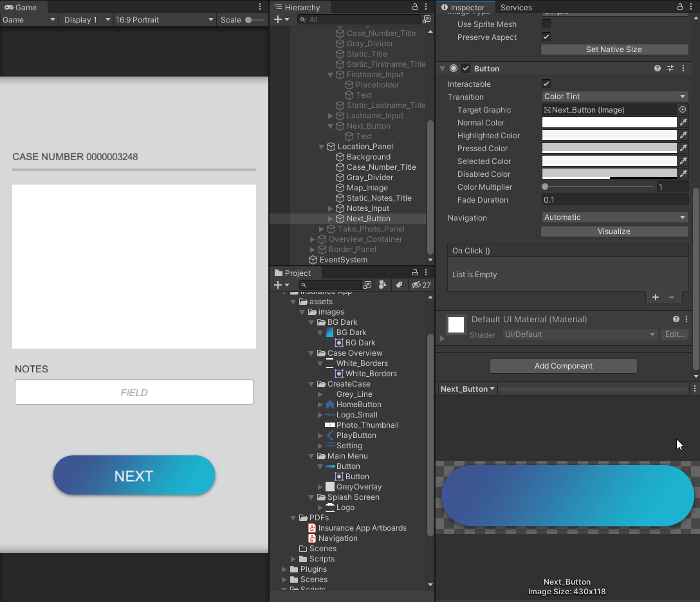Viewport: 700px width, 602px height.
Task: Open Game view options menu
Action: [x=260, y=6]
